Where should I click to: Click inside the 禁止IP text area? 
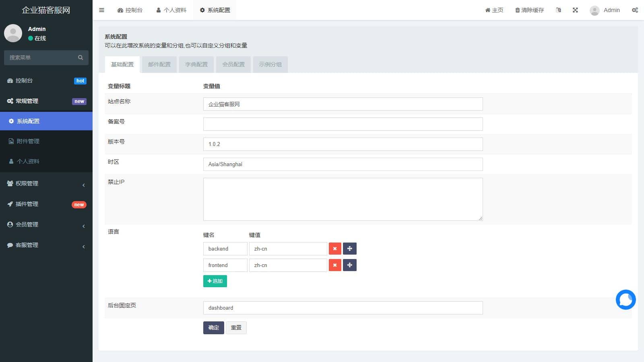[343, 199]
